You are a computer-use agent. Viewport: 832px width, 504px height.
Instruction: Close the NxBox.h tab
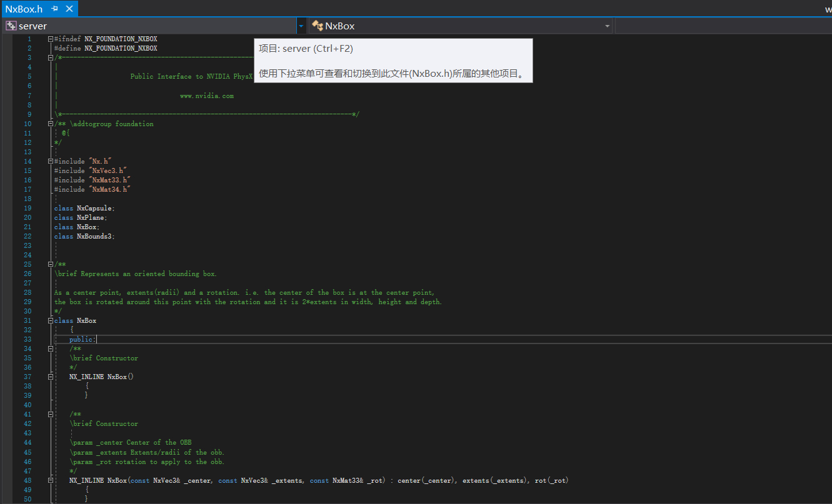(x=69, y=9)
